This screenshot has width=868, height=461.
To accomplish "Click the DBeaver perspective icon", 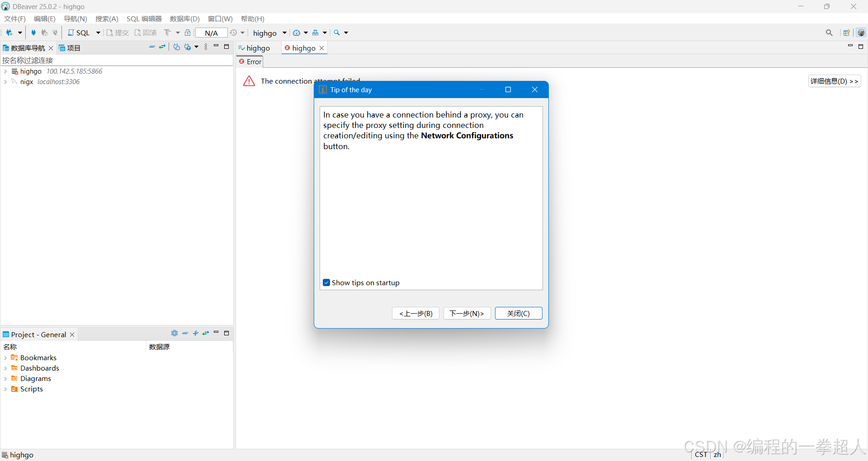I will 861,33.
